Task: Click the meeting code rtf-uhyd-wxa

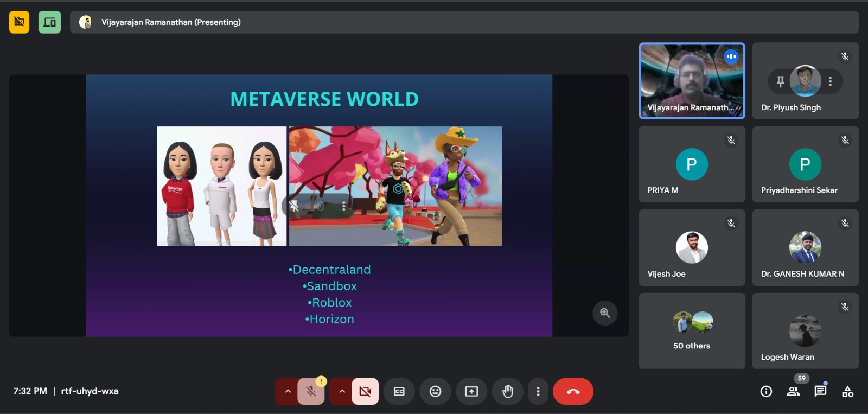Action: [x=90, y=391]
